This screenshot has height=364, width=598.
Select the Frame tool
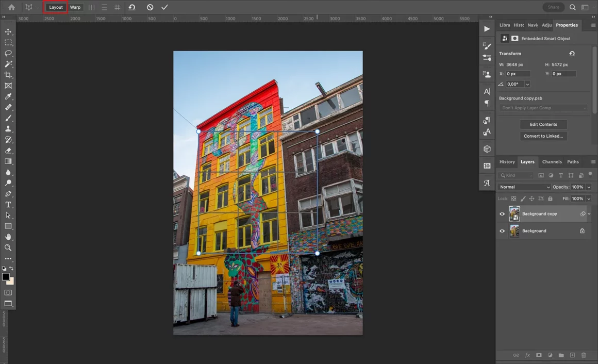[8, 86]
